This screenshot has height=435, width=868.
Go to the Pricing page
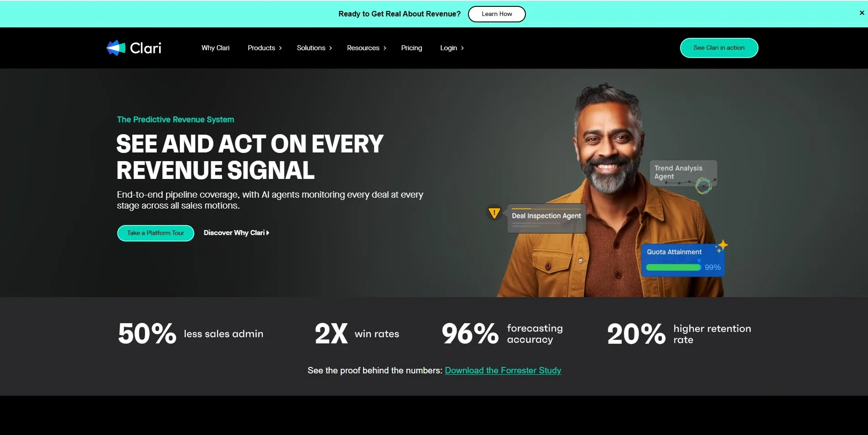411,48
